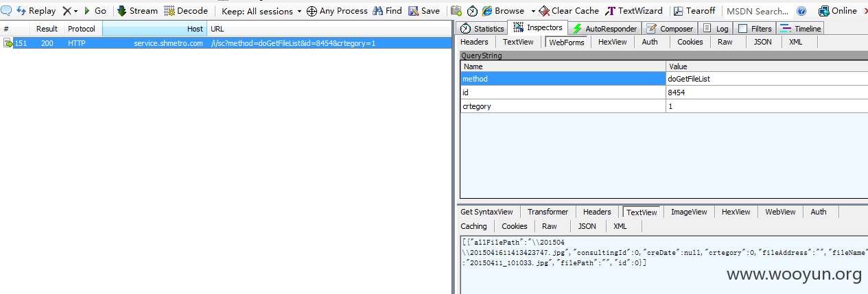The image size is (868, 294).
Task: Expand the Browse dropdown arrow
Action: [x=533, y=12]
